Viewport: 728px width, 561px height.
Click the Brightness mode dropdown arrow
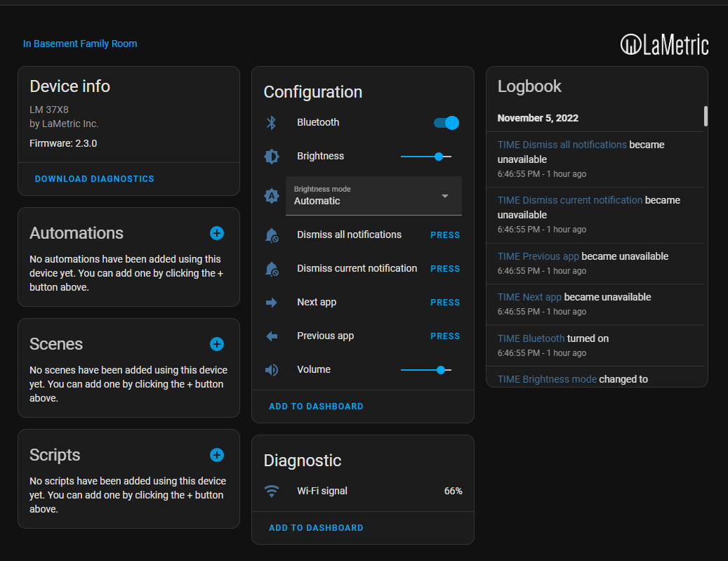click(x=445, y=196)
